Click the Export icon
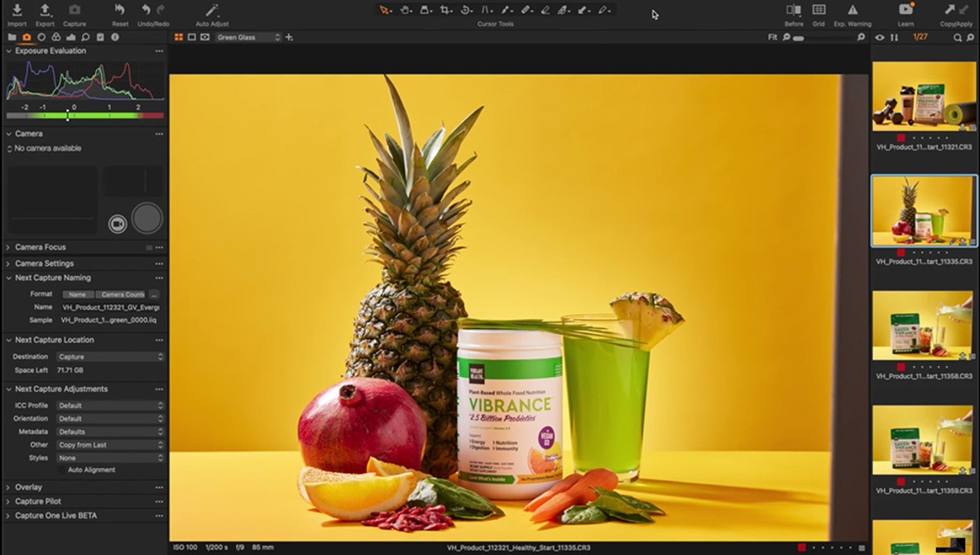This screenshot has height=555, width=980. (45, 10)
